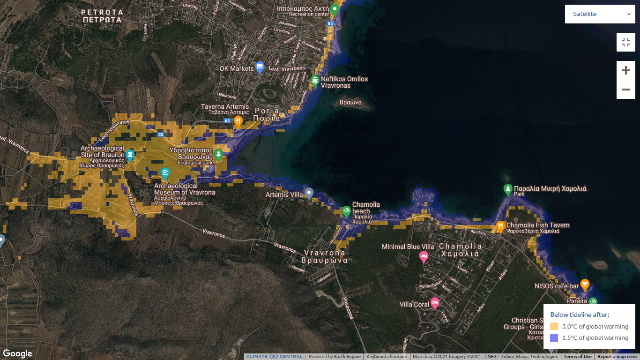This screenshot has width=640, height=360.
Task: Select the Vravrona wetland park marker
Action: [218, 155]
